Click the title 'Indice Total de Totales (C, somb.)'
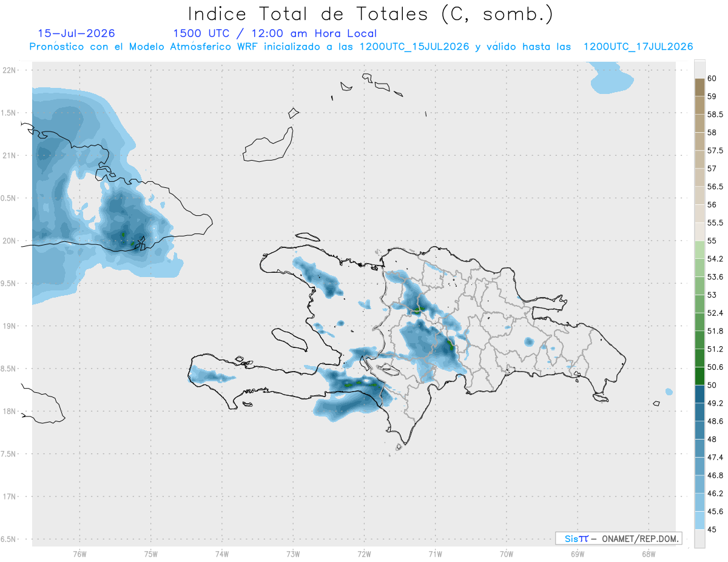 pyautogui.click(x=370, y=14)
